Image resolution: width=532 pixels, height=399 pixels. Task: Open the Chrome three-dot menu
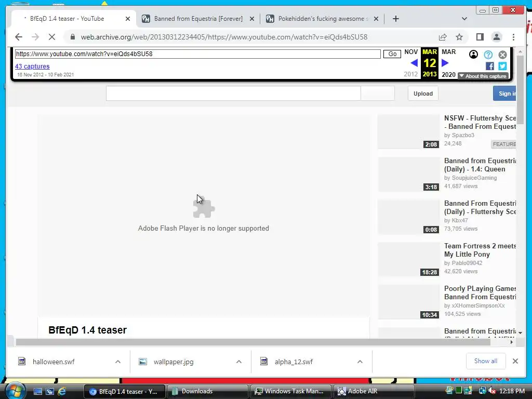(x=513, y=37)
